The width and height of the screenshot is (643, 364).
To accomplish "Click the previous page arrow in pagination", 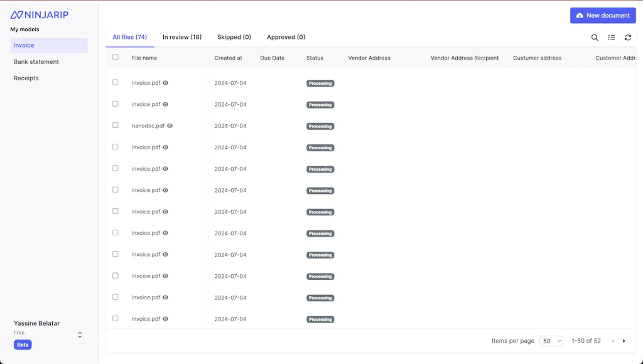I will [613, 341].
